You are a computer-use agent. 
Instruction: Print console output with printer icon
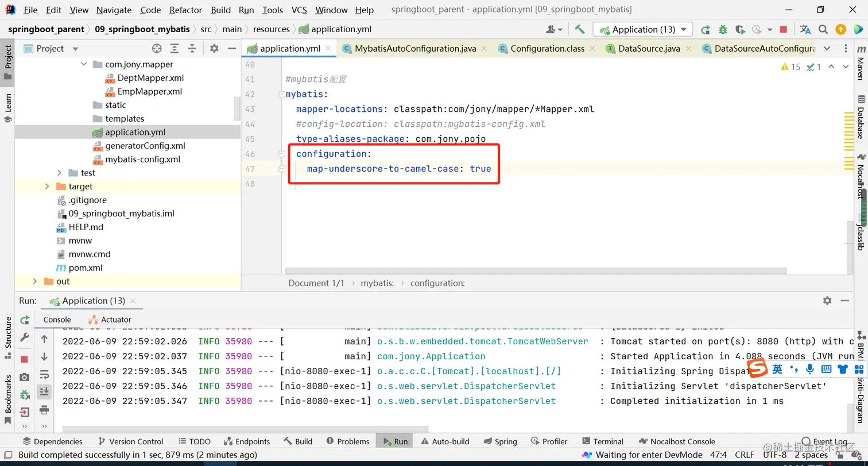44,410
